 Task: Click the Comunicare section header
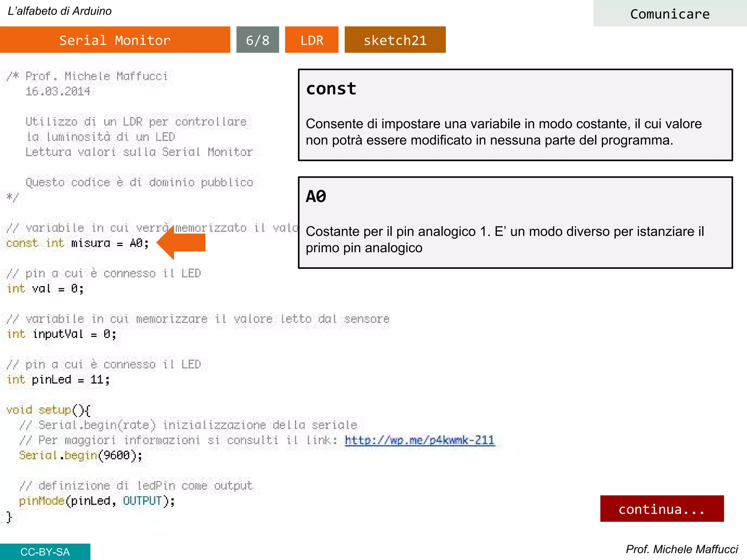coord(670,13)
